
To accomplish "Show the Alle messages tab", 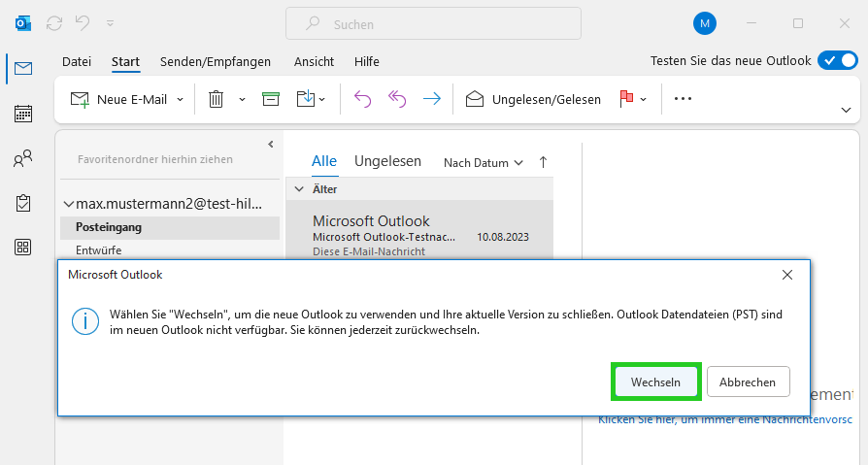I will tap(324, 161).
